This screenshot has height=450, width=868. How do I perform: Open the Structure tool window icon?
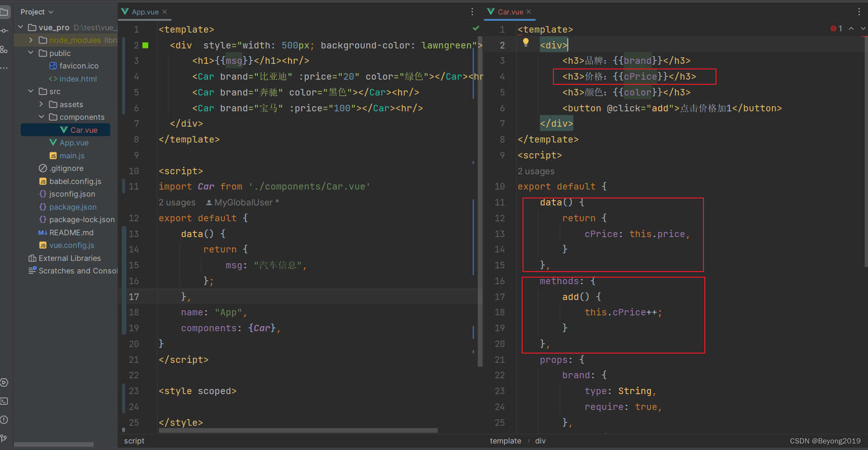point(4,49)
